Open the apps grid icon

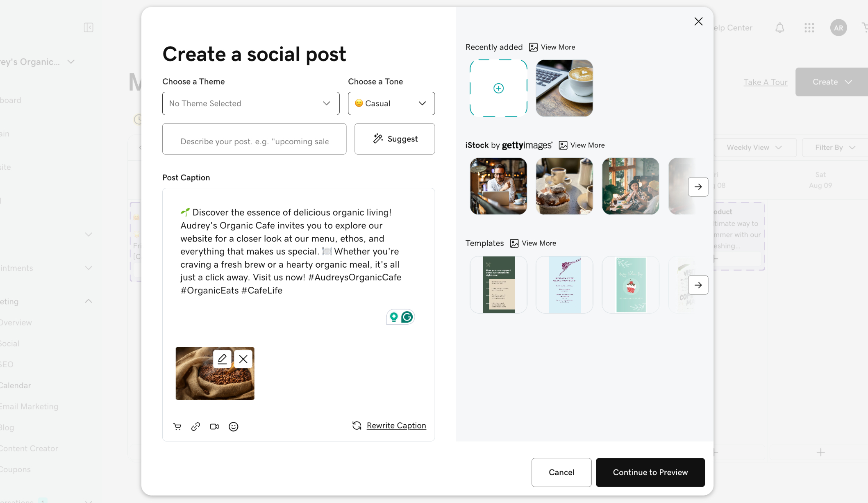tap(809, 27)
